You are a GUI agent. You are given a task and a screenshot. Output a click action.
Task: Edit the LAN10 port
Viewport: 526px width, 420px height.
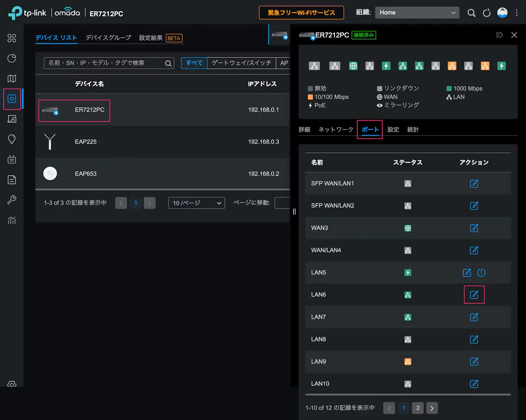[474, 384]
